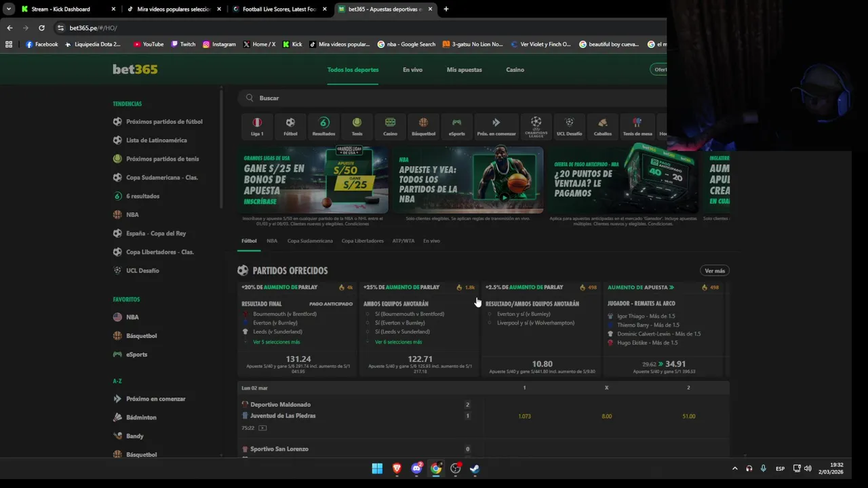
Task: Switch to the Football Live Scores browser tab
Action: pyautogui.click(x=279, y=9)
